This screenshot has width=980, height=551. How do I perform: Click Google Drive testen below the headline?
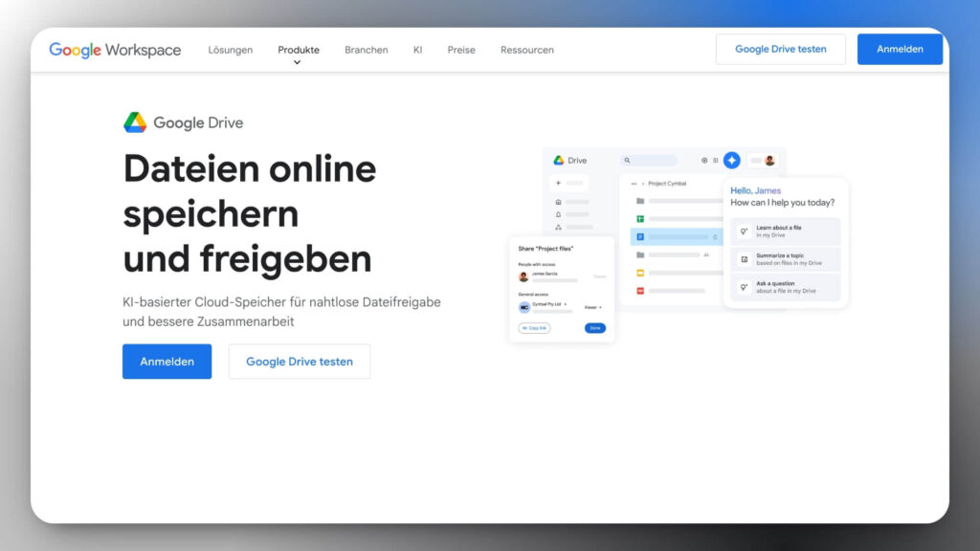(300, 361)
